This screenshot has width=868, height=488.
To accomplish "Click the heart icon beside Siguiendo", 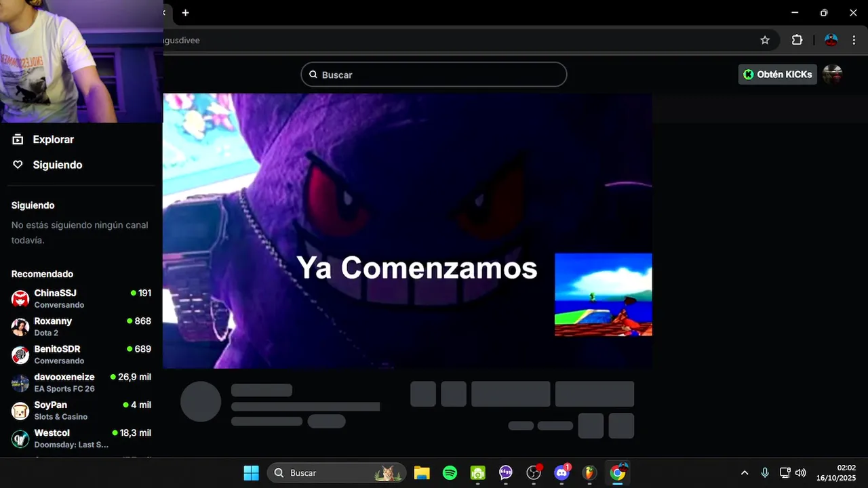I will [18, 165].
